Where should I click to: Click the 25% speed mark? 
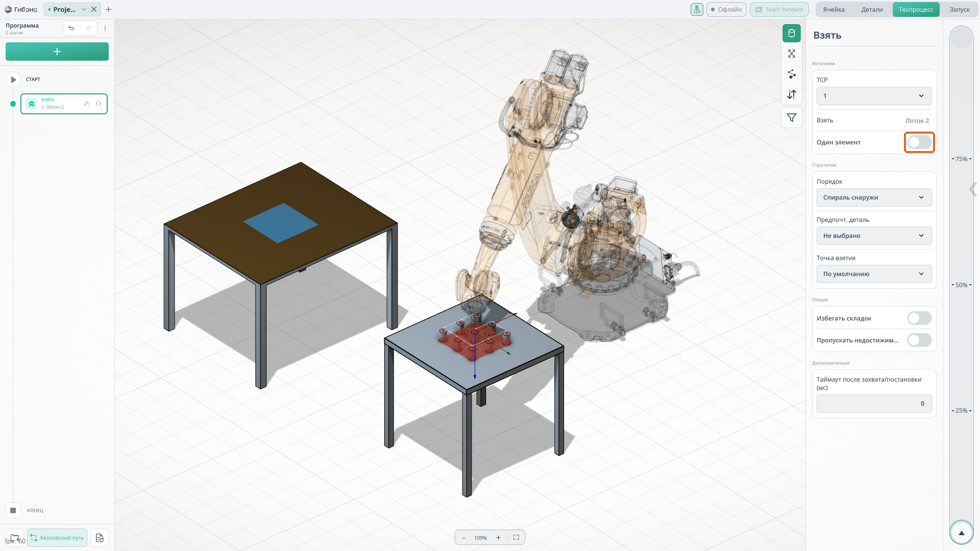pos(962,411)
